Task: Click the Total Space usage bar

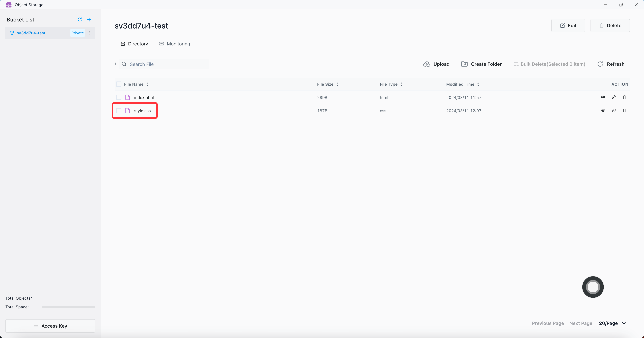Action: point(68,307)
